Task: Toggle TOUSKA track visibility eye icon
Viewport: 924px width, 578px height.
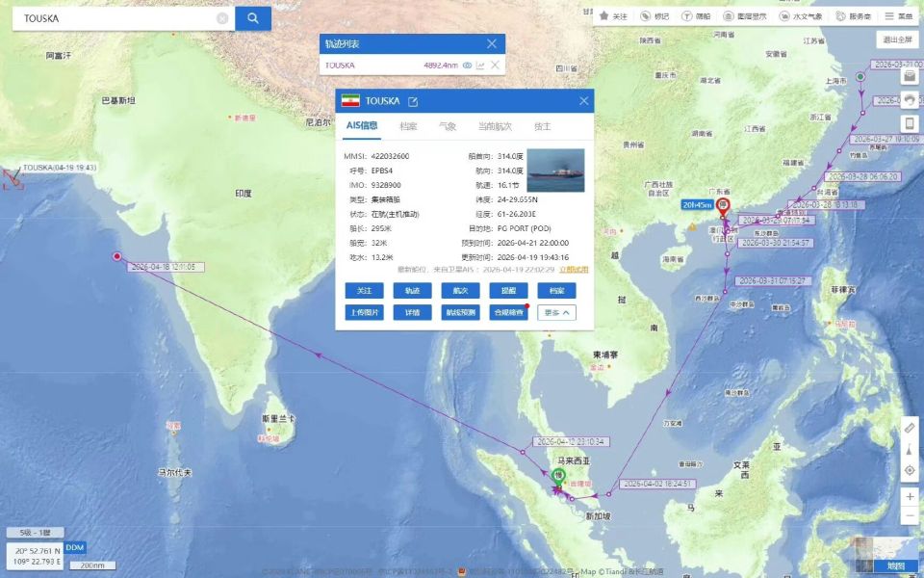Action: (x=467, y=66)
